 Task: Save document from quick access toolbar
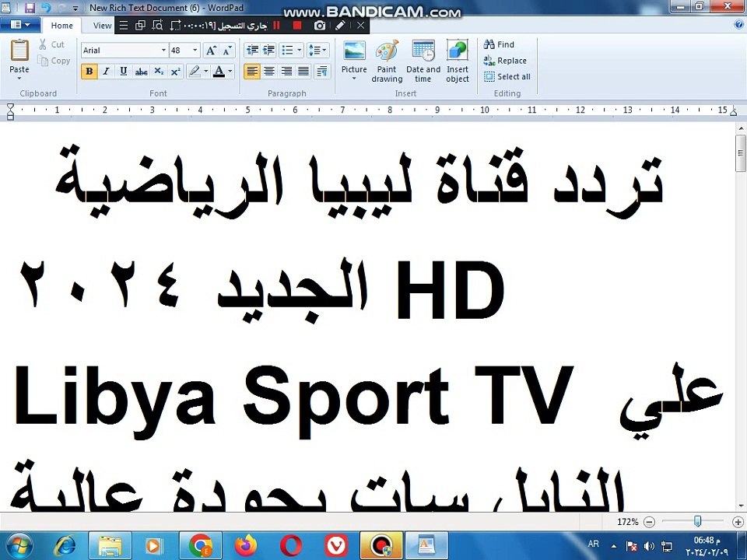pos(30,8)
